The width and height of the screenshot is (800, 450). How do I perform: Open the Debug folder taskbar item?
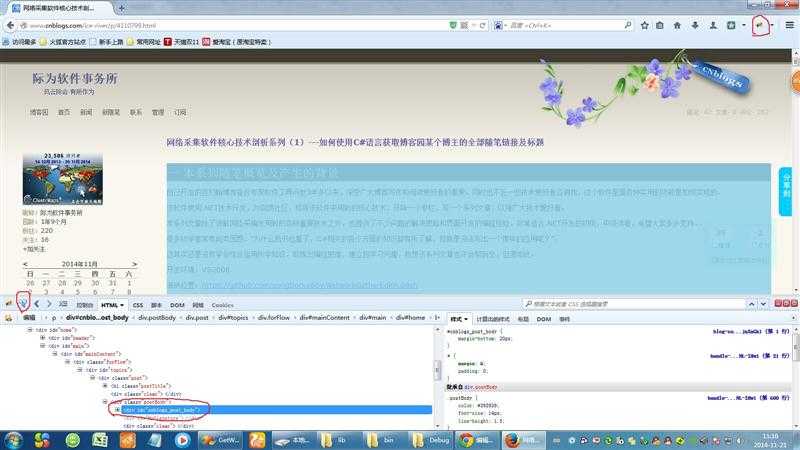click(x=431, y=440)
